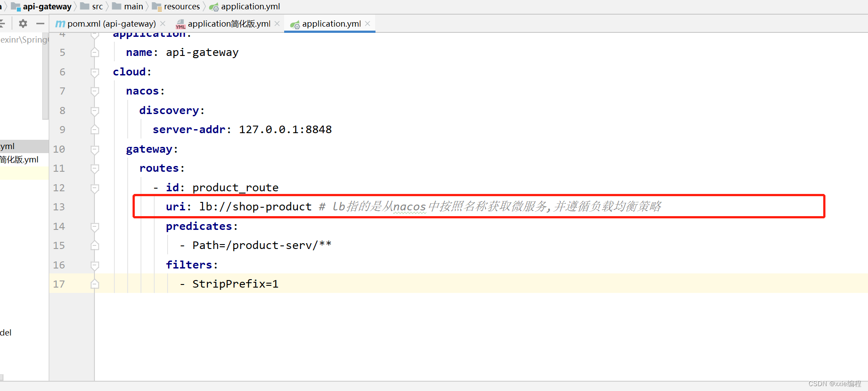Click fold end marker on line 17
868x391 pixels.
pos(95,284)
